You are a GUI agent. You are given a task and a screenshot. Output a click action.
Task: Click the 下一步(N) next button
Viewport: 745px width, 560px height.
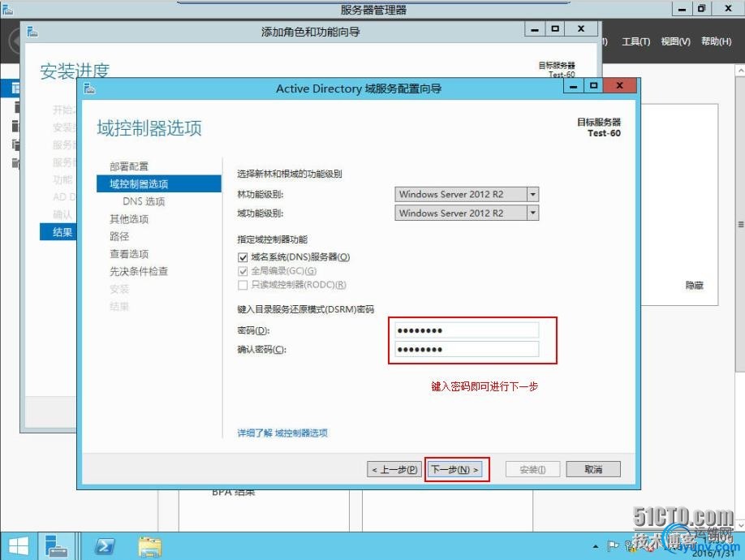click(454, 469)
